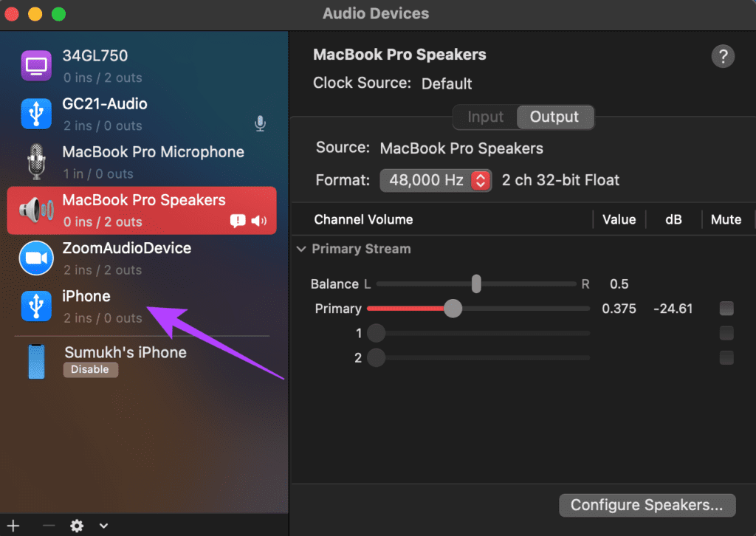Click the yellow minimize window button

coord(35,14)
